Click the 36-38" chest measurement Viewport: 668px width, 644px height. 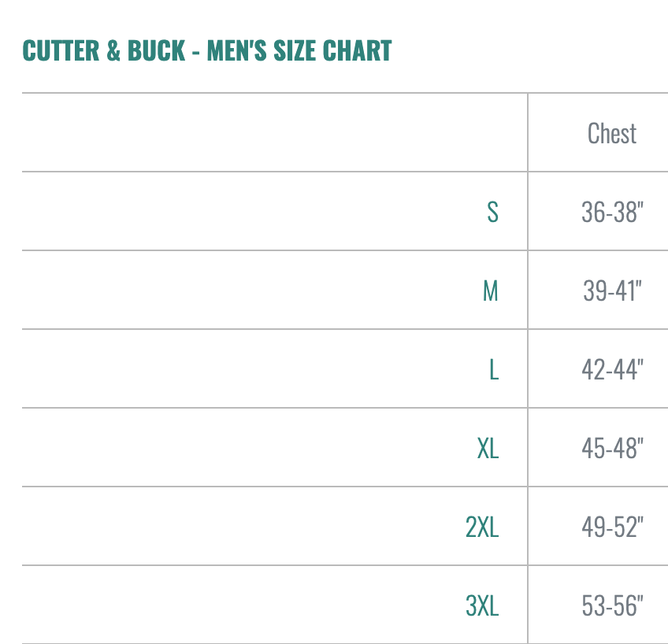click(612, 212)
